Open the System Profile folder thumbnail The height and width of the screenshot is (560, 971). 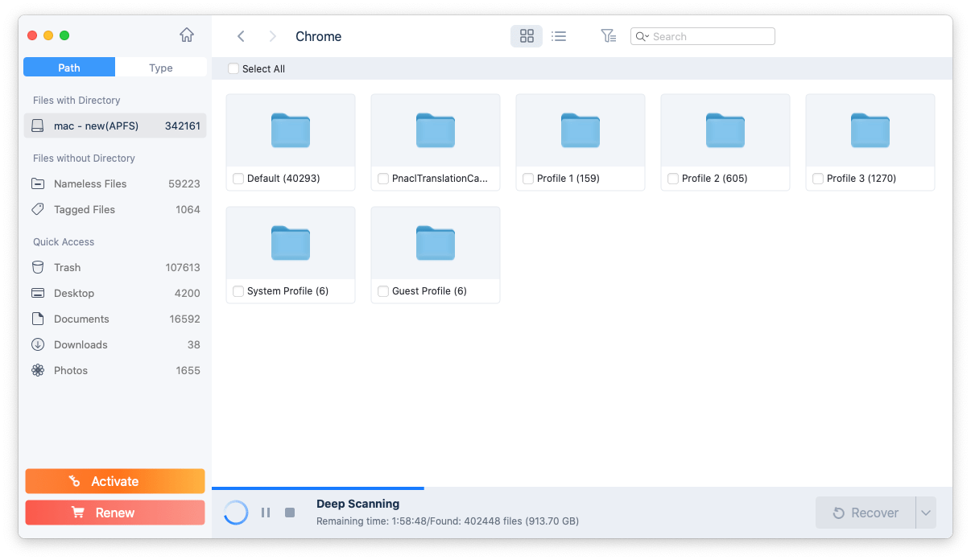point(291,243)
